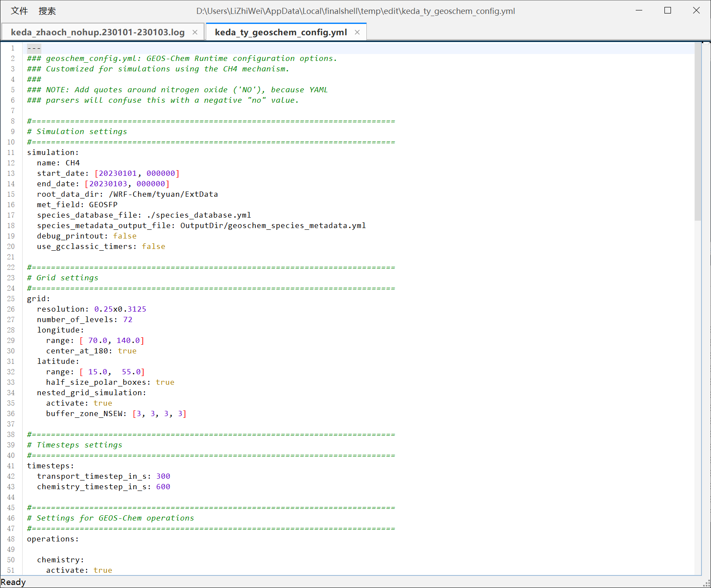711x588 pixels.
Task: Switch to the keda_zhaoch_nohup log tab
Action: [97, 32]
